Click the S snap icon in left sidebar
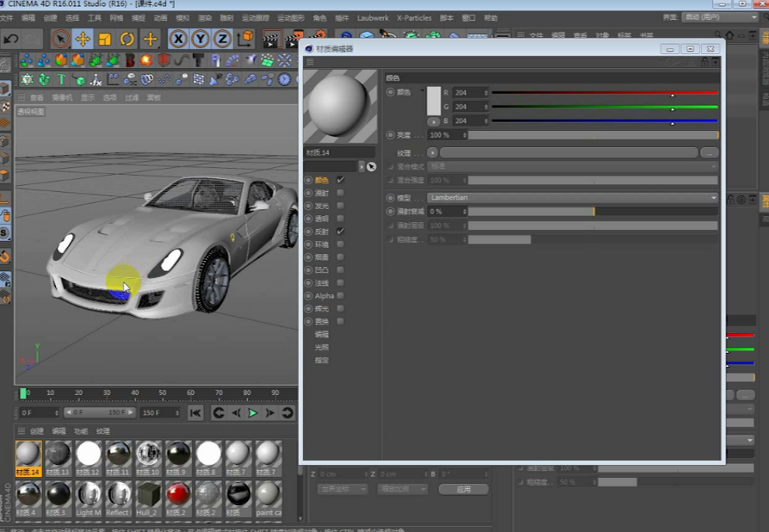Screen dimensions: 769x532 (x=4, y=233)
